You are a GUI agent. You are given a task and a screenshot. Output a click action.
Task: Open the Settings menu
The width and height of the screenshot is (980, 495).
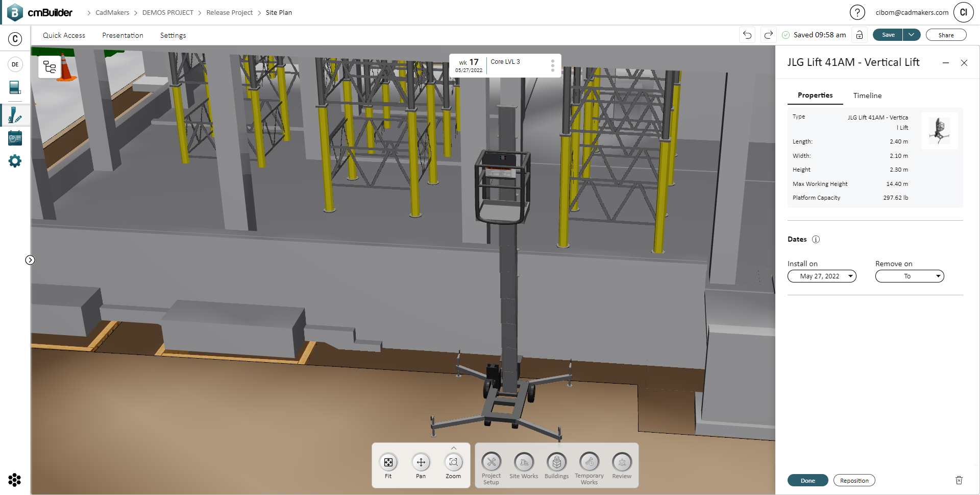(173, 35)
